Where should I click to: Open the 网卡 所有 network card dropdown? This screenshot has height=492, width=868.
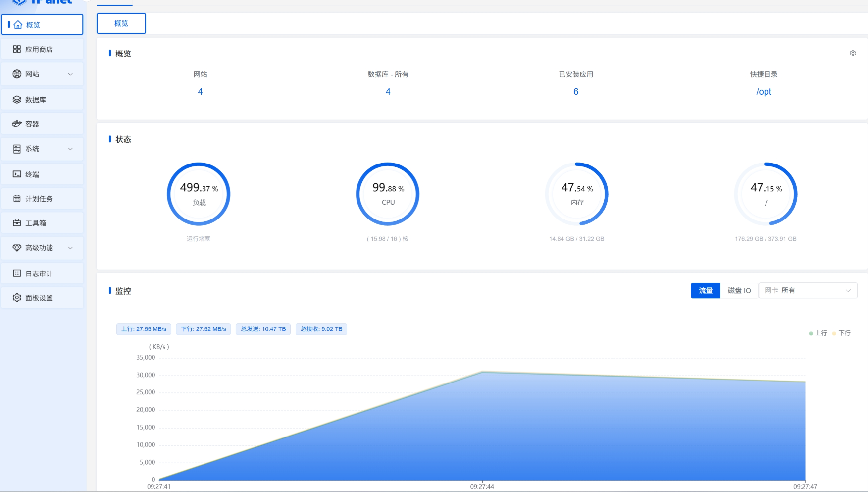(807, 291)
